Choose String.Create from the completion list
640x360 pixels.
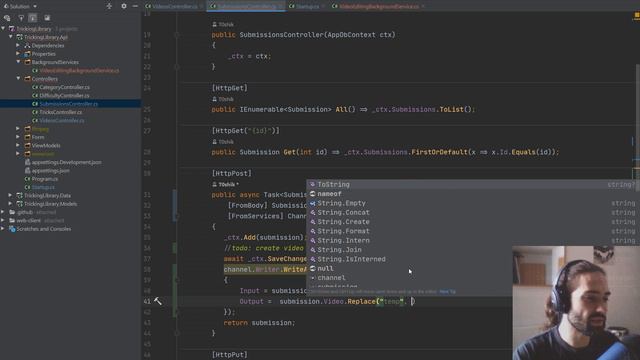344,222
